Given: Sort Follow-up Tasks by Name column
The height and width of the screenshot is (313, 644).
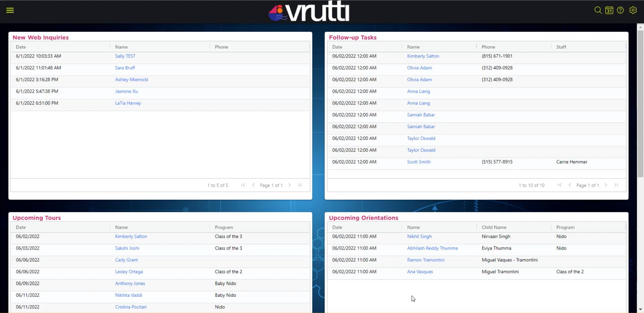Looking at the screenshot, I should pyautogui.click(x=413, y=47).
